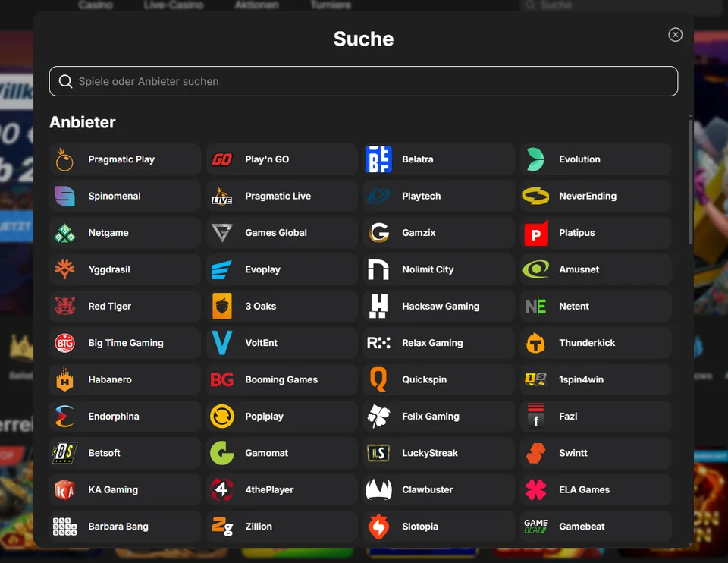Choose the Gamebeat provider

click(596, 527)
